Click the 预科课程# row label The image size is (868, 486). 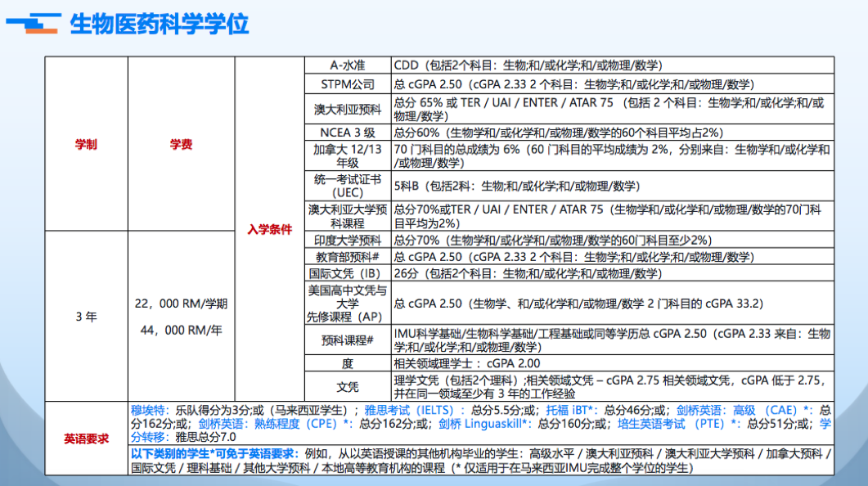pyautogui.click(x=348, y=340)
